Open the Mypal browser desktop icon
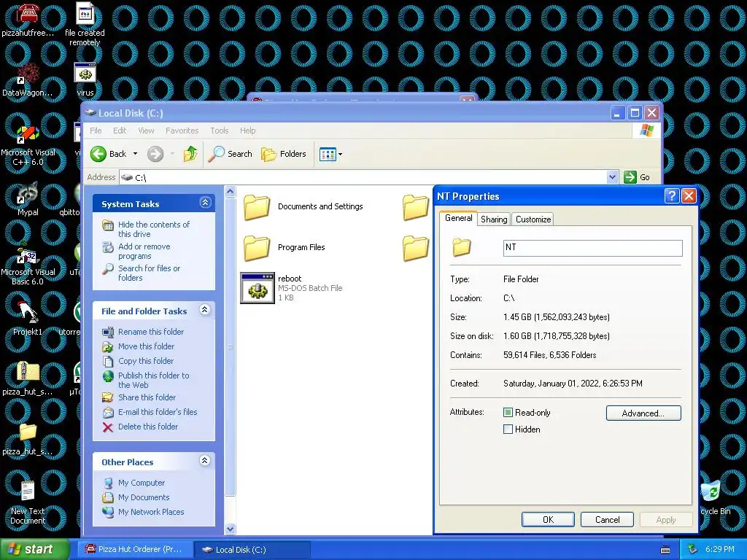 click(x=28, y=199)
